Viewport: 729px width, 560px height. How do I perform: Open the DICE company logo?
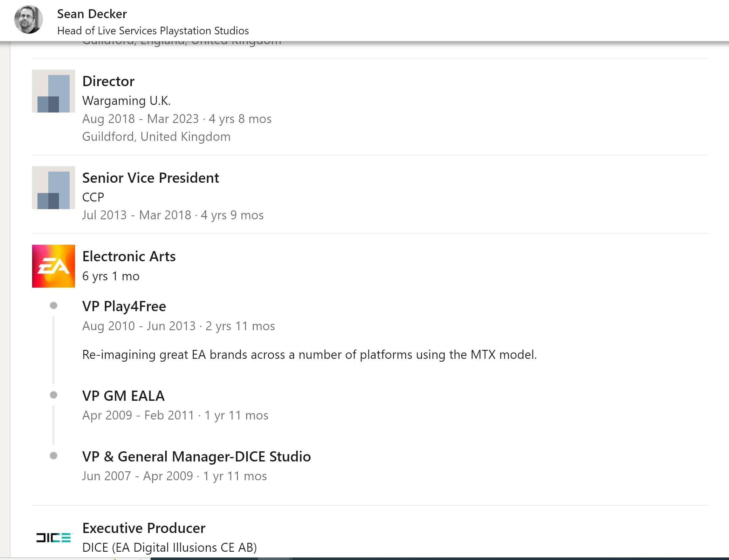53,537
